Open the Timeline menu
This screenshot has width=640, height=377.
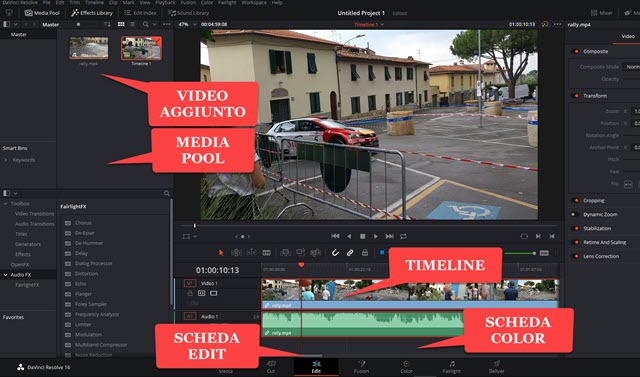coord(94,2)
